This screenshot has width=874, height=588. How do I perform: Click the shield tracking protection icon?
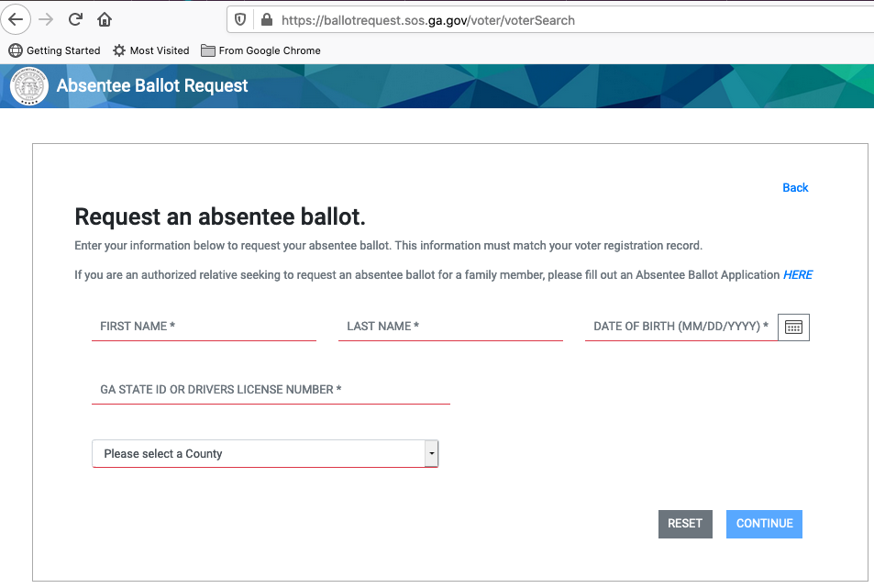pos(240,19)
